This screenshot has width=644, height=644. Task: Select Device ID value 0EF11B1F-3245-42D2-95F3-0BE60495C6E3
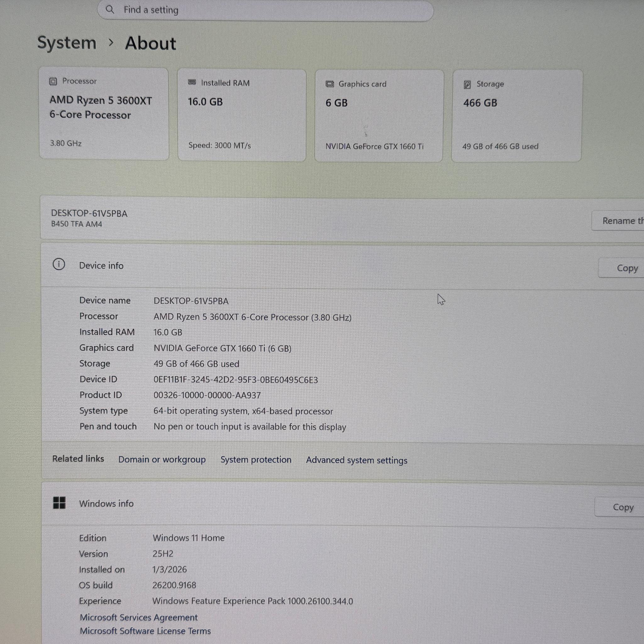coord(236,380)
